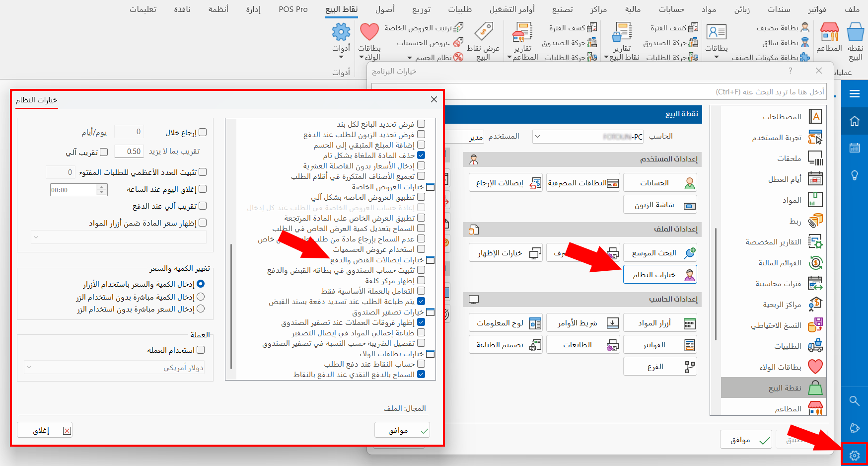
Task: Toggle فرض تحديد البائع لكل بند checkbox
Action: tap(421, 124)
